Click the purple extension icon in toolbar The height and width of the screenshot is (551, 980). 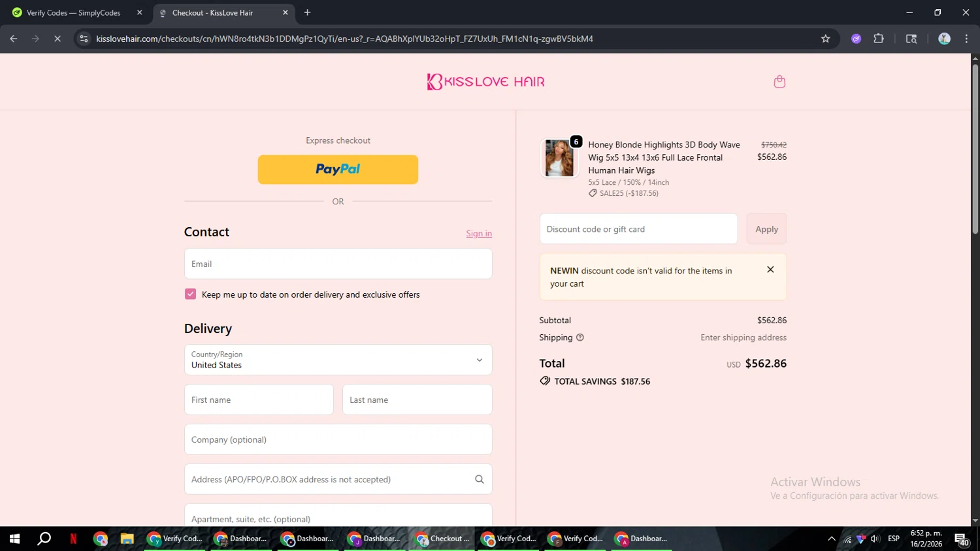click(x=856, y=39)
